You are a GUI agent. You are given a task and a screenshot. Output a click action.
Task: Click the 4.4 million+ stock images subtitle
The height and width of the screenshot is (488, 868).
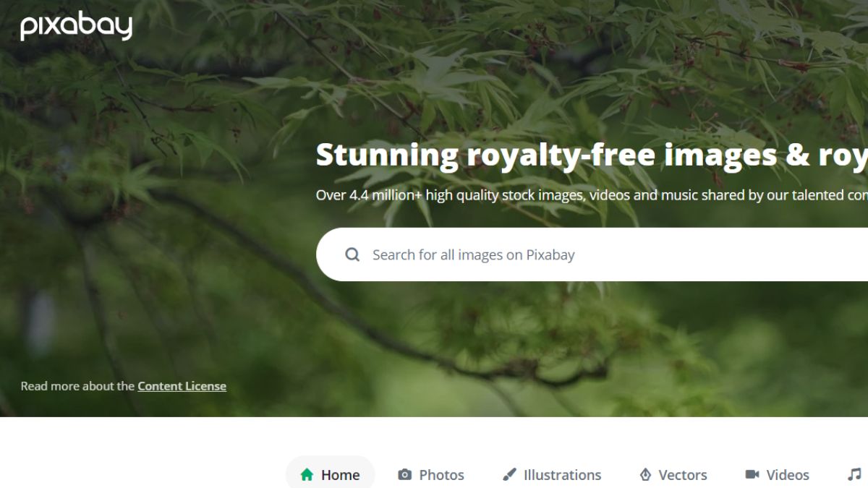592,195
